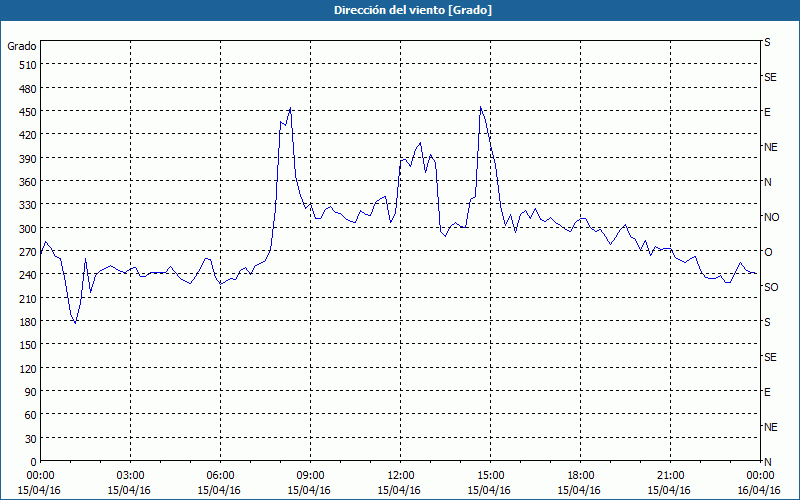Select the 330 tick label on the left axis

pyautogui.click(x=28, y=205)
